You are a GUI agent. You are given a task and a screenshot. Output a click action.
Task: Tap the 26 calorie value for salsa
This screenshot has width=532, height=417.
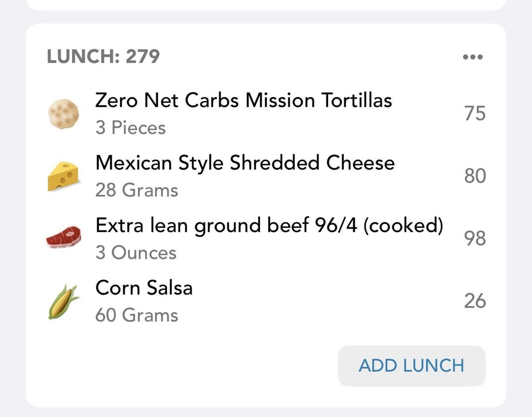[x=475, y=301]
